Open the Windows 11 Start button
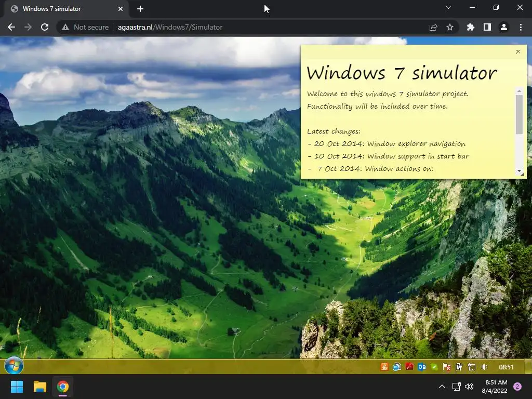Image resolution: width=532 pixels, height=399 pixels. [17, 387]
